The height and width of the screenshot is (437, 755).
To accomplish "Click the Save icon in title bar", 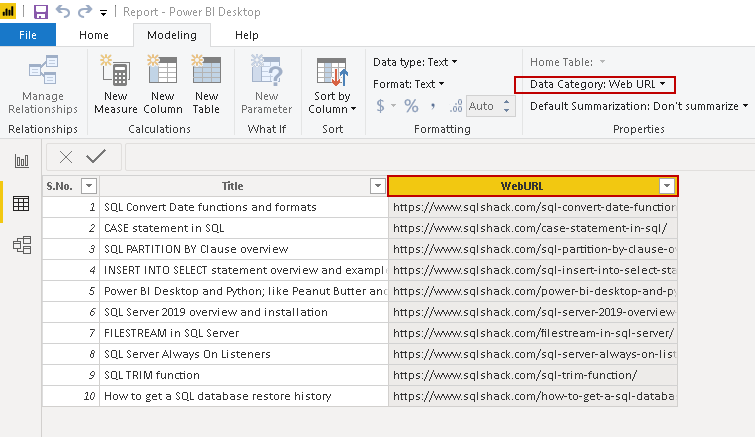I will (41, 12).
